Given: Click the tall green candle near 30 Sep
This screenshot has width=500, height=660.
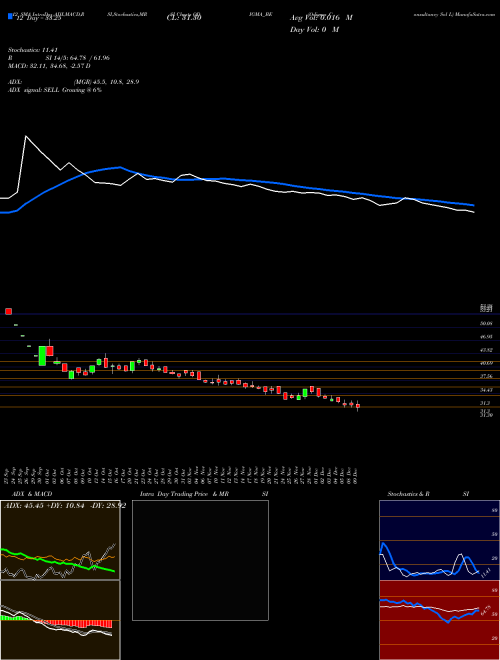Looking at the screenshot, I should click(42, 356).
